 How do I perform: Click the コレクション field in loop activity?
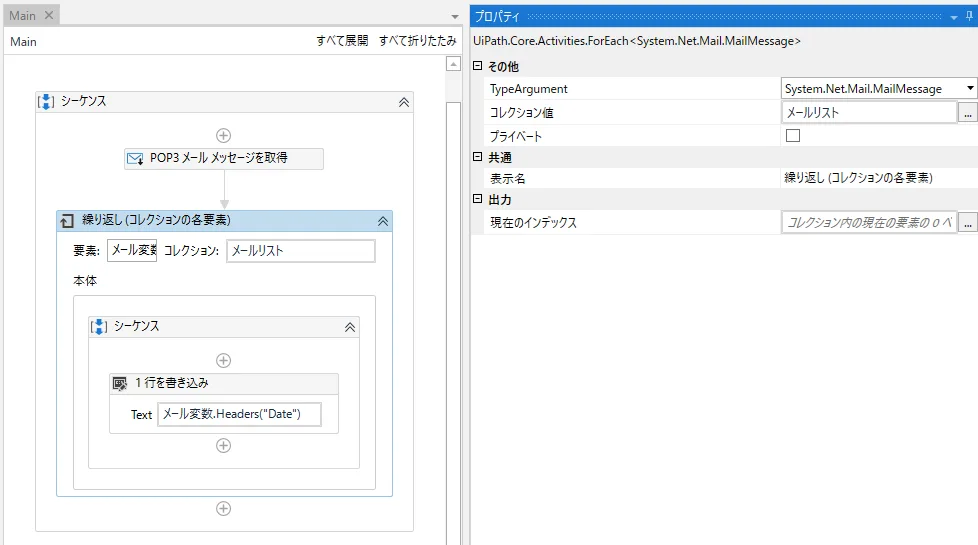(301, 251)
